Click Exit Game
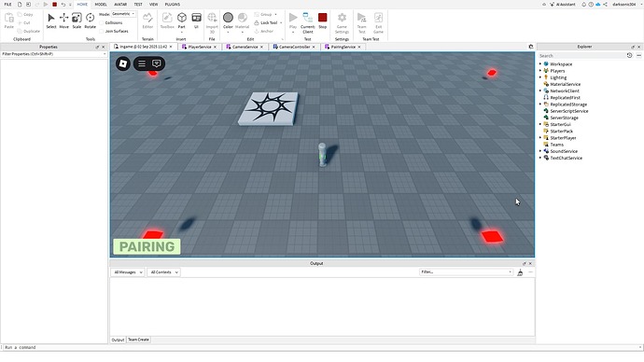 point(378,22)
